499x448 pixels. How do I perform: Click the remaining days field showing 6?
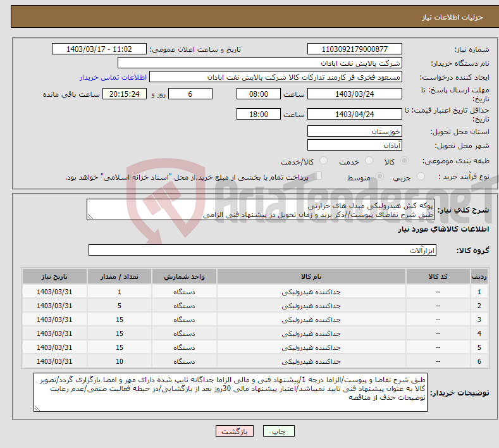(190, 94)
